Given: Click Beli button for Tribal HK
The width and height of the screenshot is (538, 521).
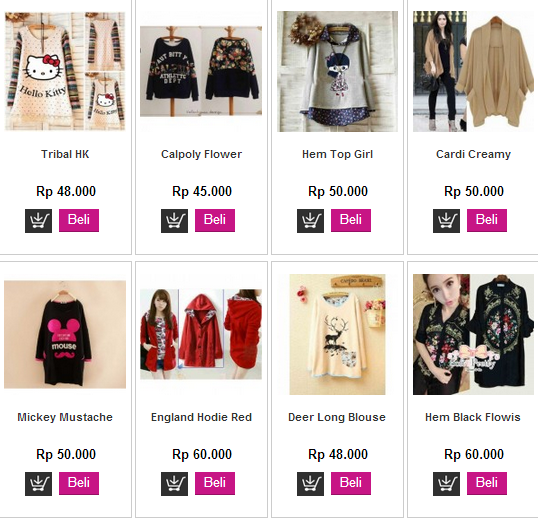Looking at the screenshot, I should pos(79,220).
